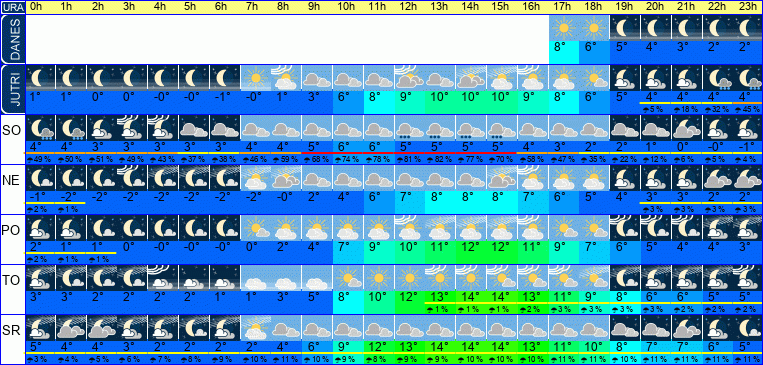Click the 12° temperature for PO at 14h

470,247
